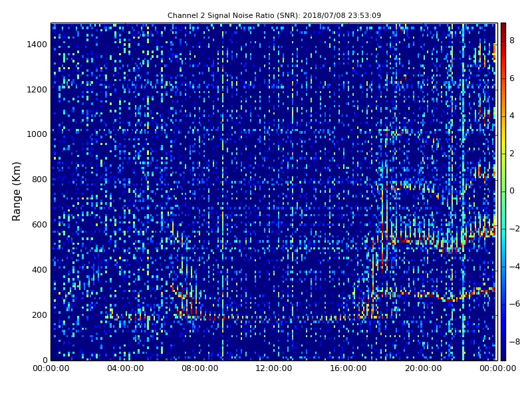Click the 08:00:00 time axis label
The image size is (532, 399).
tap(200, 368)
